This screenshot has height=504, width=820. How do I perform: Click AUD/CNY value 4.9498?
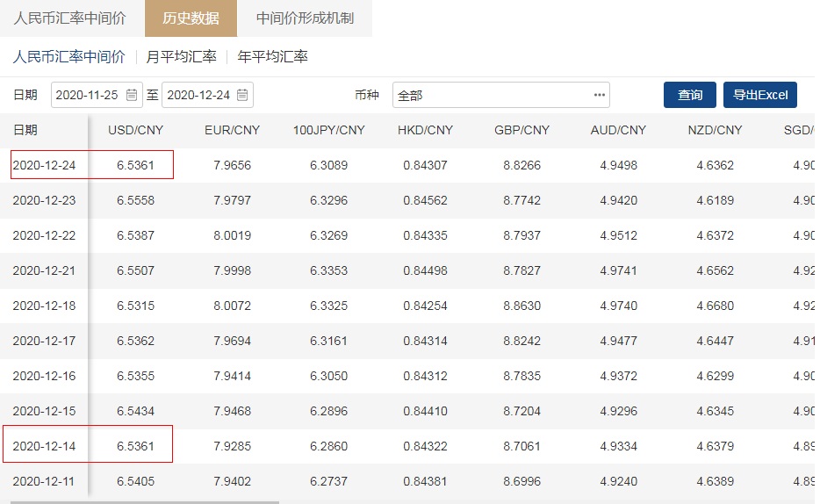(619, 165)
